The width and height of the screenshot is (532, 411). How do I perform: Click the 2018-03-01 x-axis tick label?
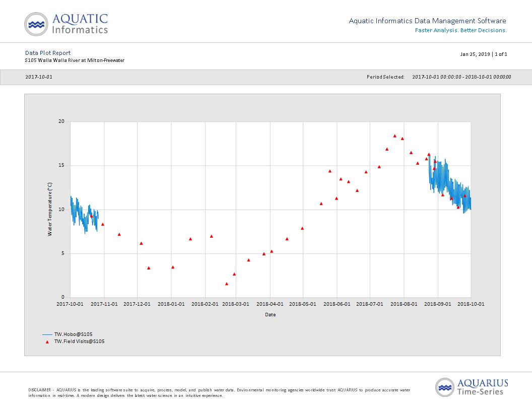point(235,304)
